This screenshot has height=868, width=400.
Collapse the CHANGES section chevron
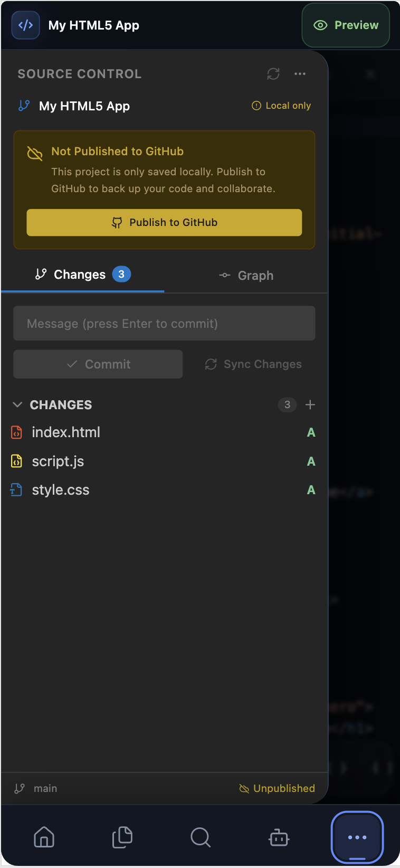tap(17, 405)
